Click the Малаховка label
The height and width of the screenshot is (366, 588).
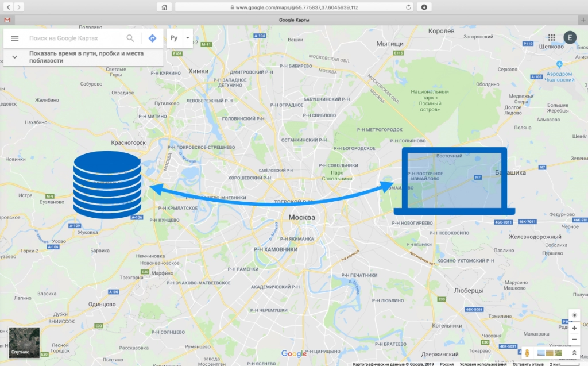click(x=536, y=334)
